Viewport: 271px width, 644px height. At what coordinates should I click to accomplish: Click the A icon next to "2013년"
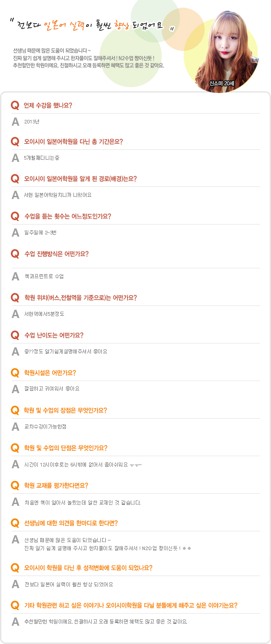pos(15,122)
